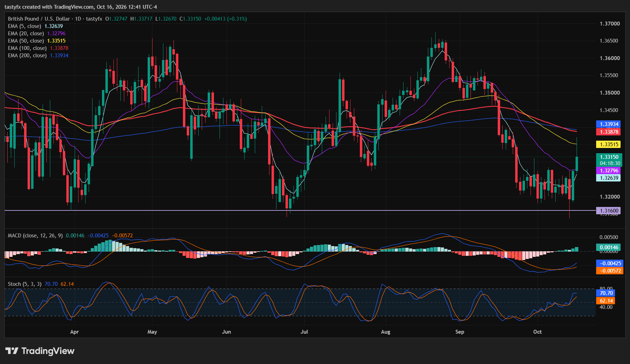Click the red 1.33878 price-axis tag

point(609,132)
